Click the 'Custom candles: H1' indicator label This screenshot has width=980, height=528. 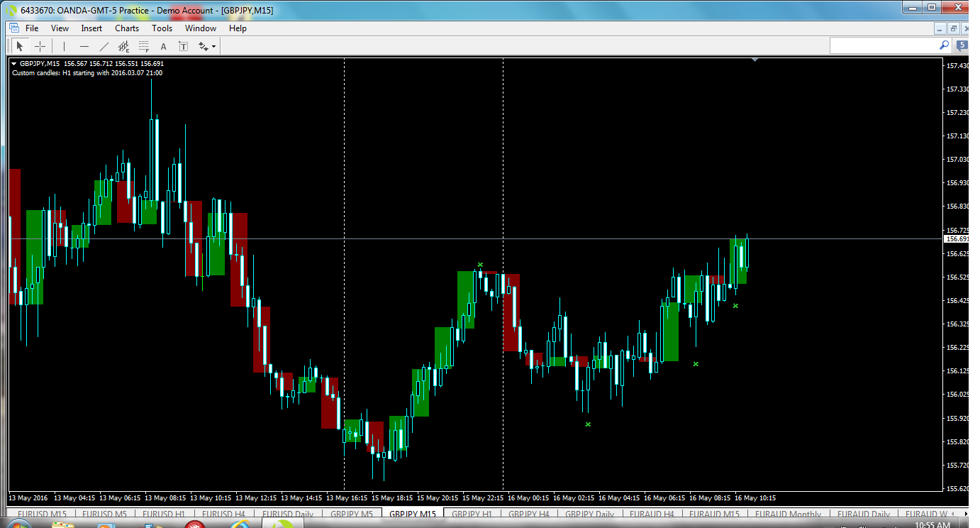coord(87,72)
